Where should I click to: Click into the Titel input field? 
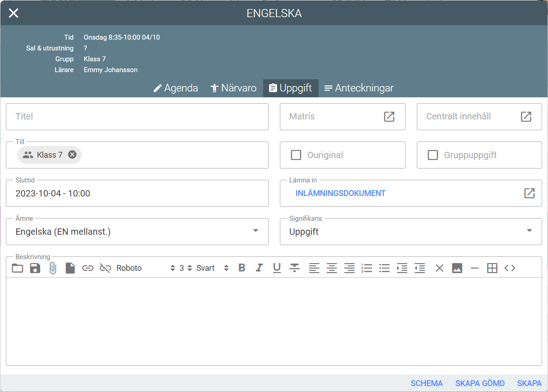[x=137, y=117]
